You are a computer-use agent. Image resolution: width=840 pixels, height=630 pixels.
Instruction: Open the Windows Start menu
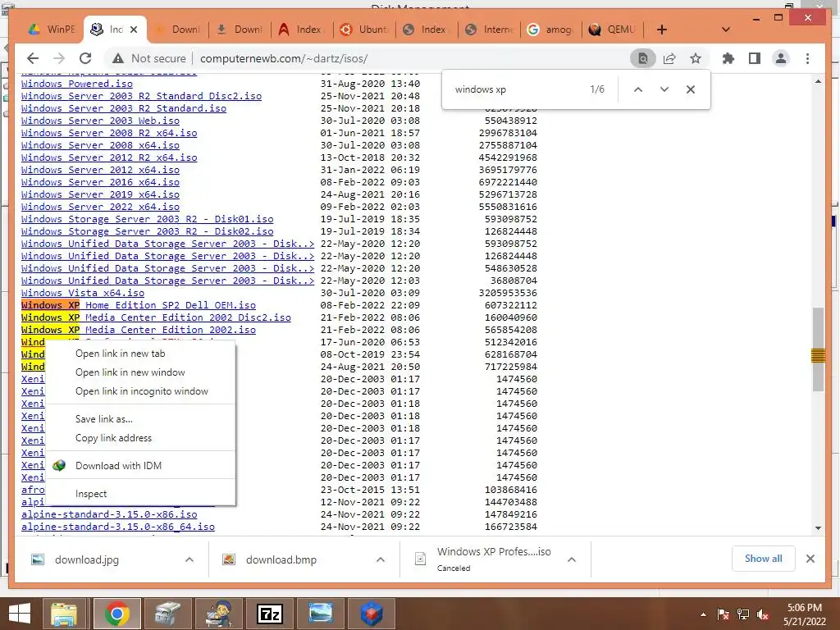point(20,614)
